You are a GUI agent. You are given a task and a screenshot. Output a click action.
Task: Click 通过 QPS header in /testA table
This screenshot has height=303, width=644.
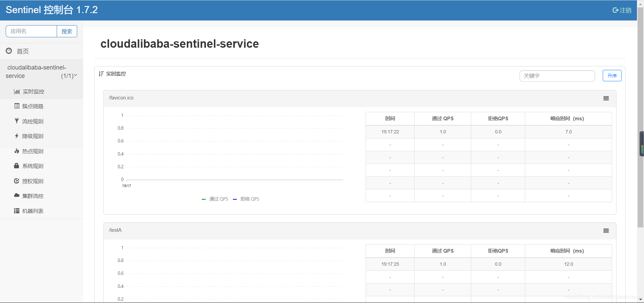click(x=443, y=251)
